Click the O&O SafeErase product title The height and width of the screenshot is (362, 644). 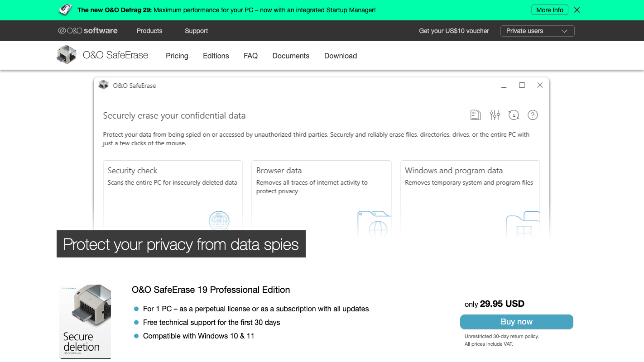115,55
